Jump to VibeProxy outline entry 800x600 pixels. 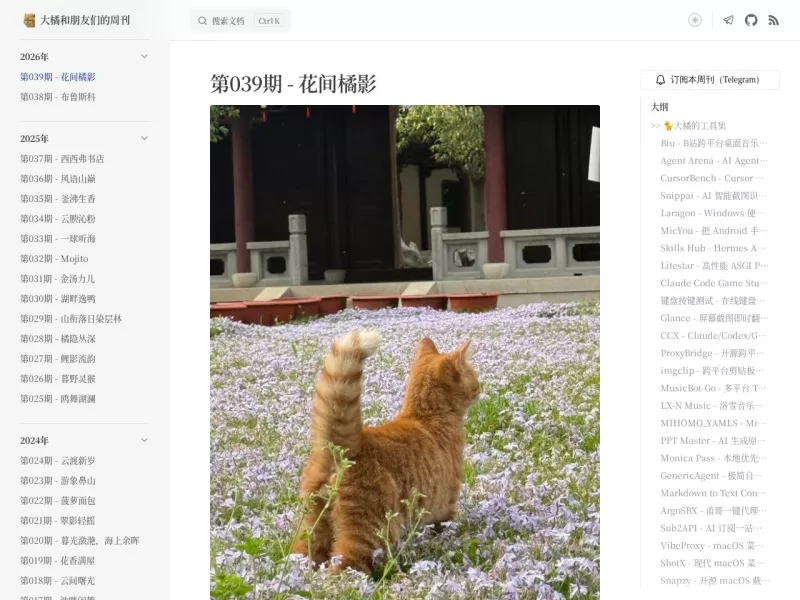click(x=712, y=545)
